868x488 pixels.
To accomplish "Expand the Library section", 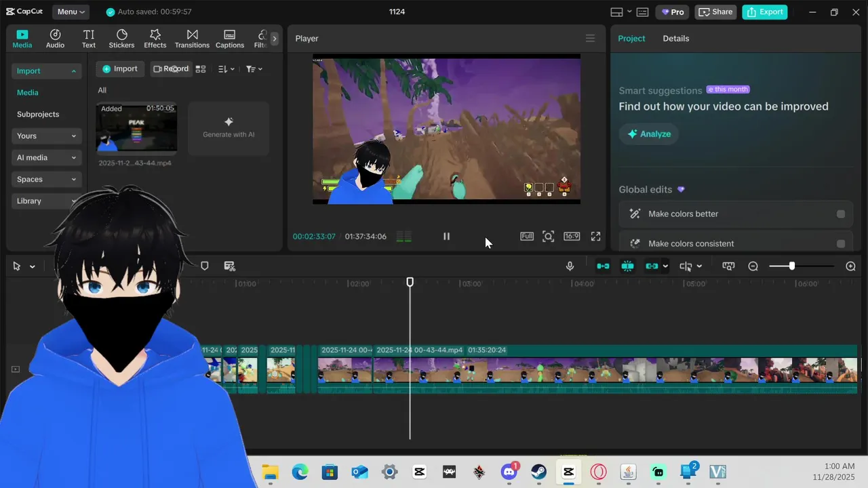I will click(x=46, y=201).
